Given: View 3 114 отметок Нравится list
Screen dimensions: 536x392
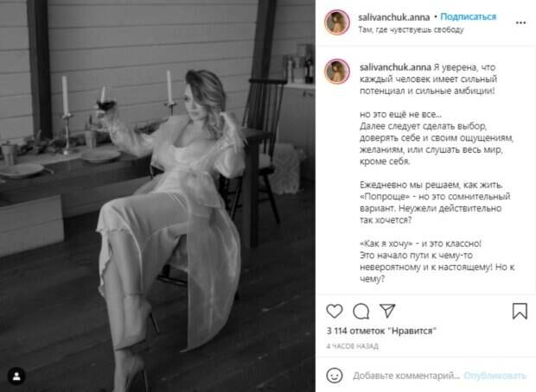Looking at the screenshot, I should click(x=381, y=331).
